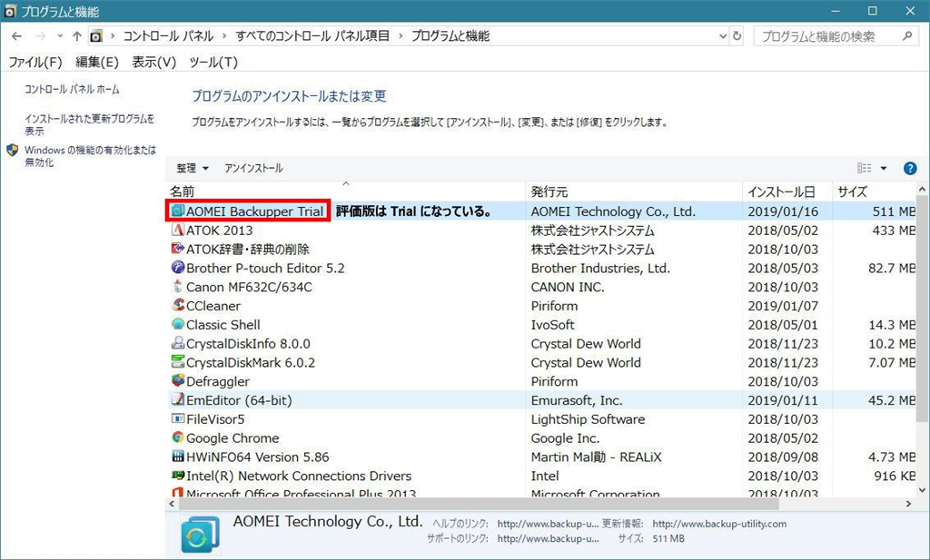Click the CrystalDiskMark 6.0.2 icon
The width and height of the screenshot is (930, 560).
click(177, 362)
